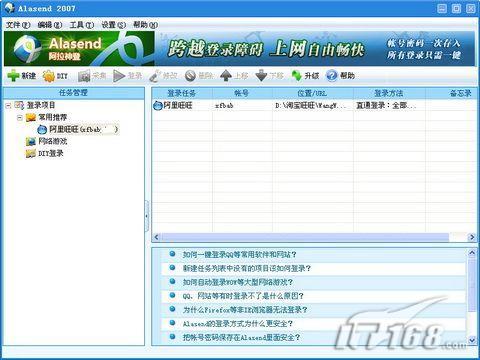Click the 登录 play arrow icon
Screen dimensions: 480x360
[119, 76]
